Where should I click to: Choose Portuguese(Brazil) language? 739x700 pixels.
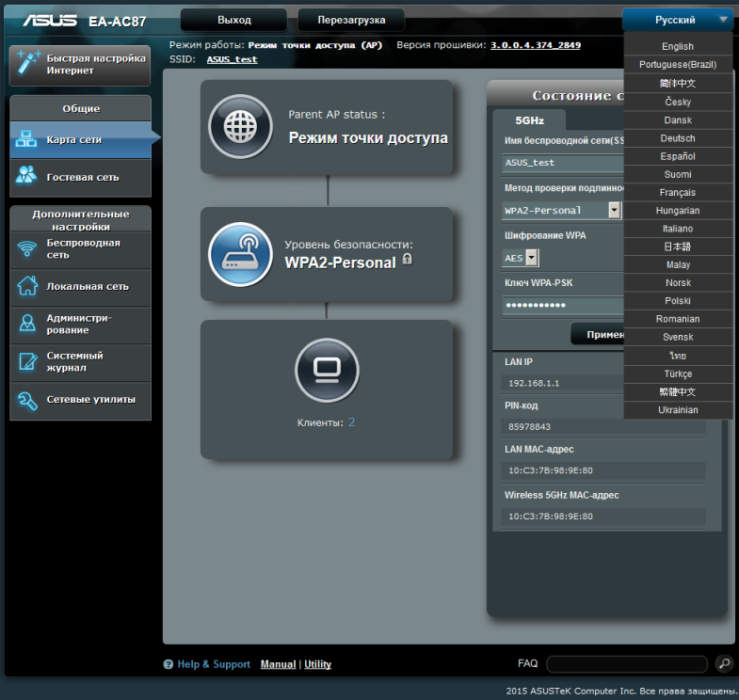point(678,65)
